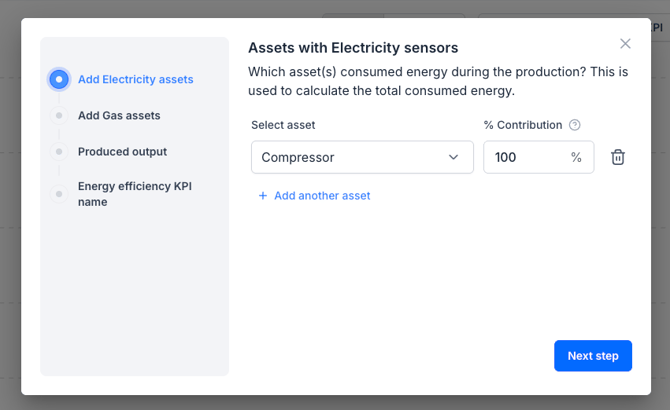
Task: Click the Produced output step dot
Action: point(59,152)
